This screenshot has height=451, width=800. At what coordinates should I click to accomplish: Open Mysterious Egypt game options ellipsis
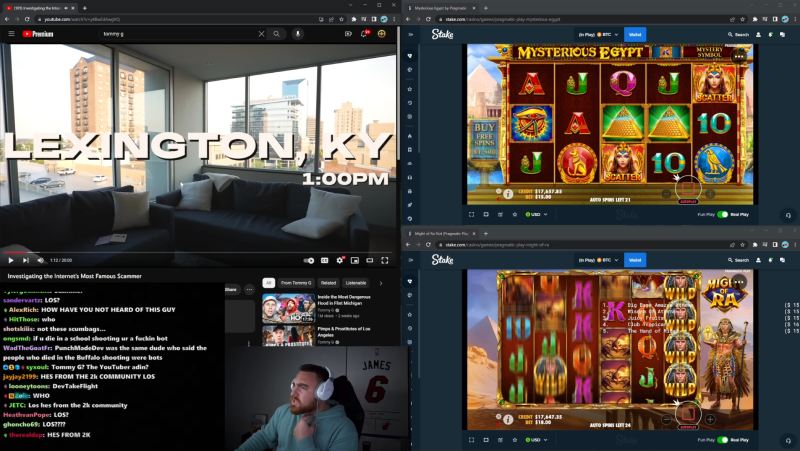[739, 57]
